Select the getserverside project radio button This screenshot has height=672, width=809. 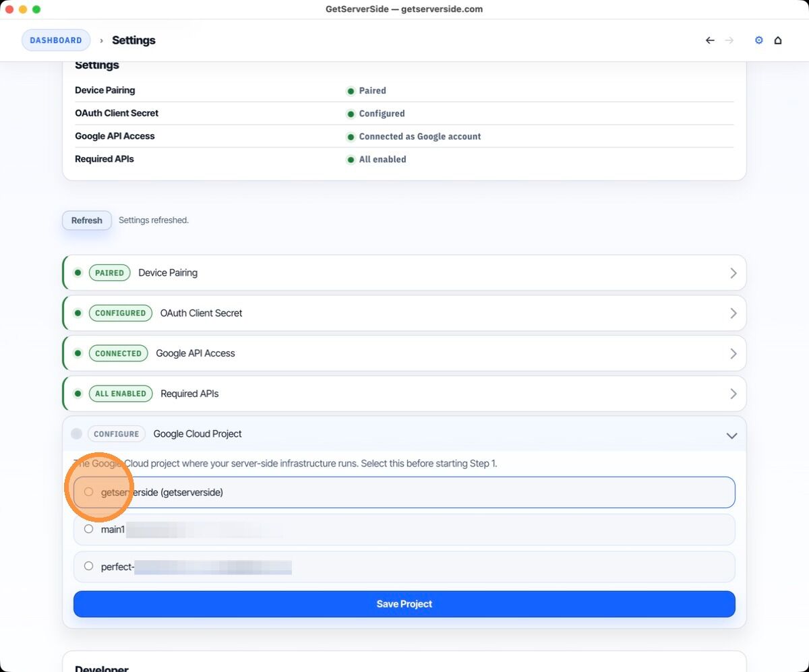[x=89, y=492]
